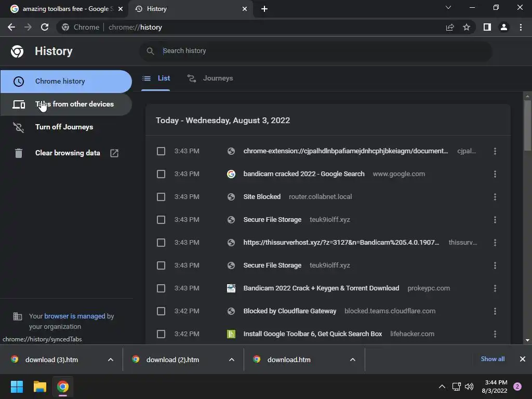Click the share page icon in address bar

[450, 27]
